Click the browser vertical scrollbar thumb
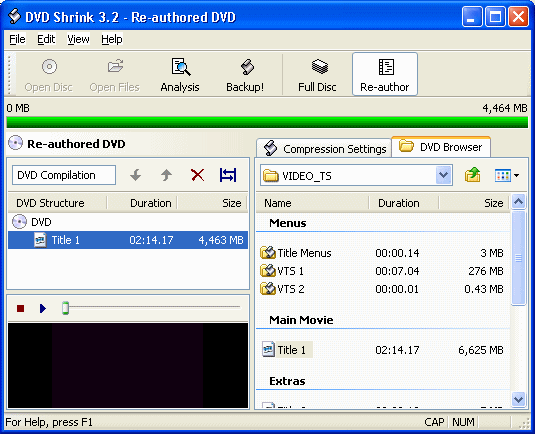Viewport: 535px width, 434px height. 518,258
